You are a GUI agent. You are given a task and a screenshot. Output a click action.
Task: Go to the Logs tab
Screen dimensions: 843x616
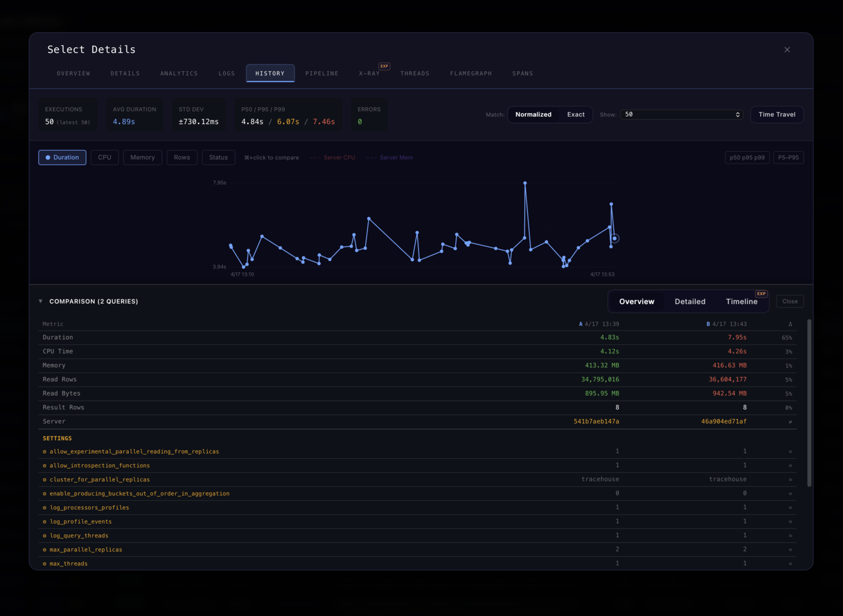pyautogui.click(x=227, y=73)
